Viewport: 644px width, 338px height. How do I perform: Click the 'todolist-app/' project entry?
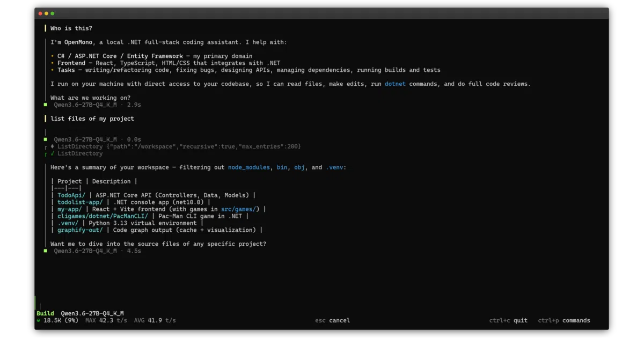(x=80, y=202)
